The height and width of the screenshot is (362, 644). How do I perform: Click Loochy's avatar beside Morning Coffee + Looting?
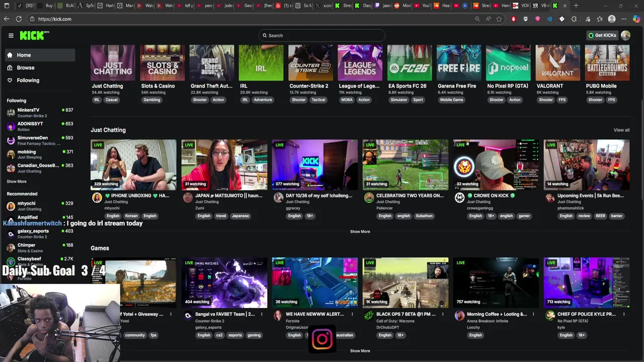coord(459,316)
